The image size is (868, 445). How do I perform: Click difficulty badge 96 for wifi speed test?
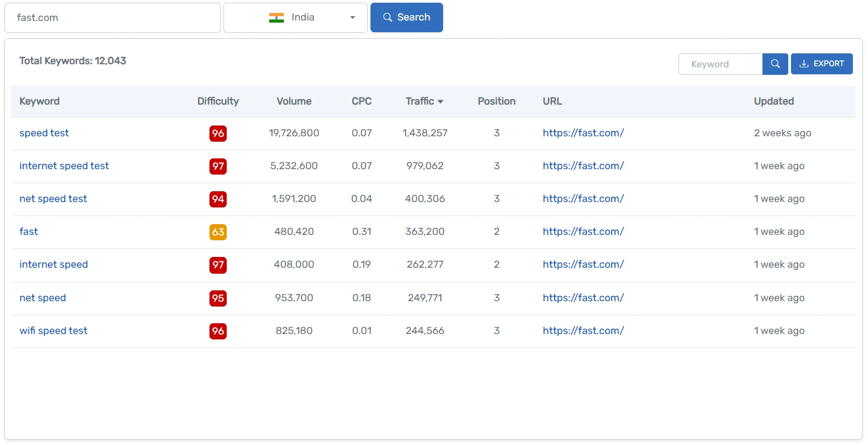click(x=218, y=331)
